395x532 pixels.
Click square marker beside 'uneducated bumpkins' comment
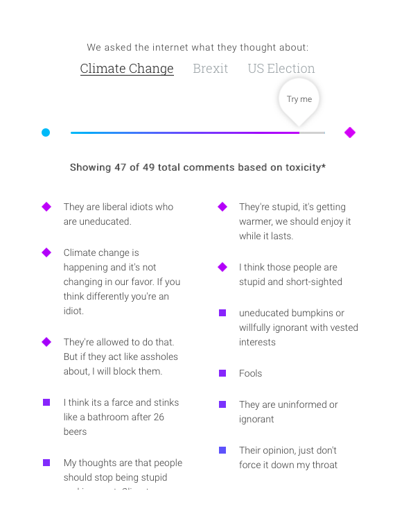coord(222,313)
